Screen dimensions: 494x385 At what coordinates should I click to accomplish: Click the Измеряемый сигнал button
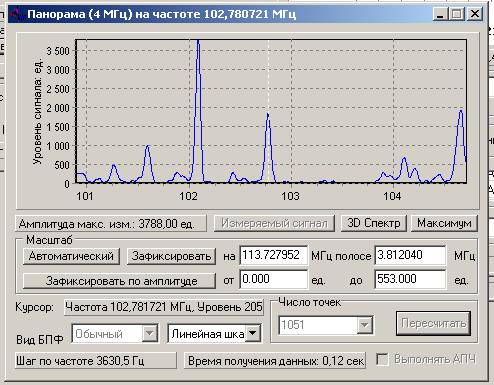[274, 223]
